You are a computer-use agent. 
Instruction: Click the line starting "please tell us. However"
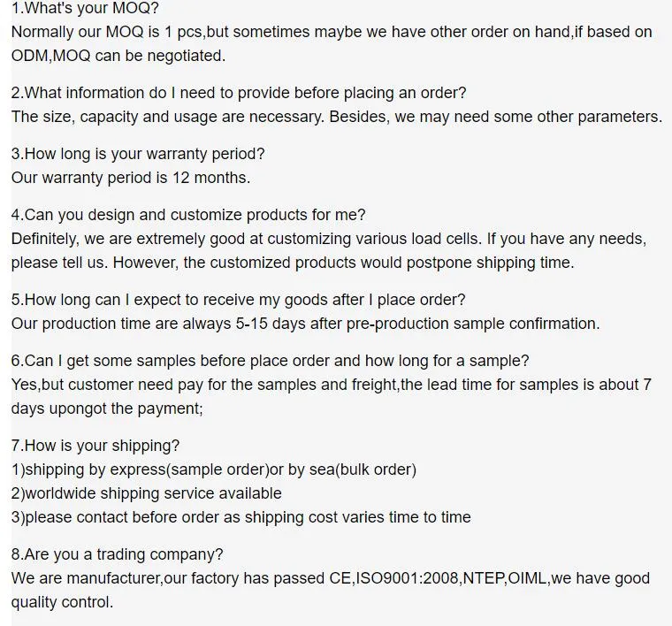coord(293,263)
